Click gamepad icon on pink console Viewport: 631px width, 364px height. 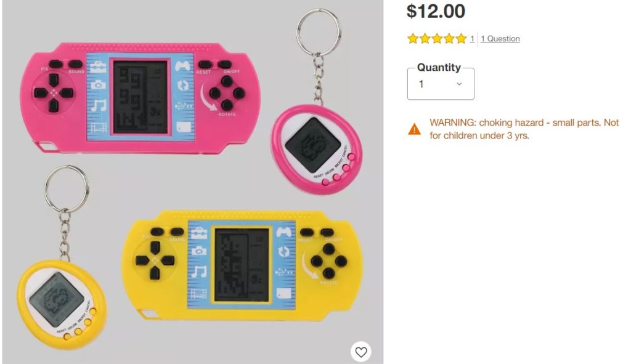(182, 65)
